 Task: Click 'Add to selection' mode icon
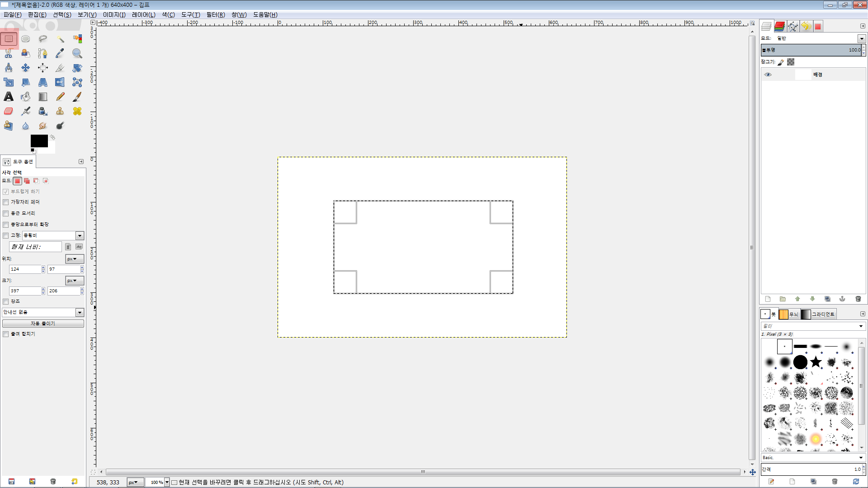click(27, 181)
